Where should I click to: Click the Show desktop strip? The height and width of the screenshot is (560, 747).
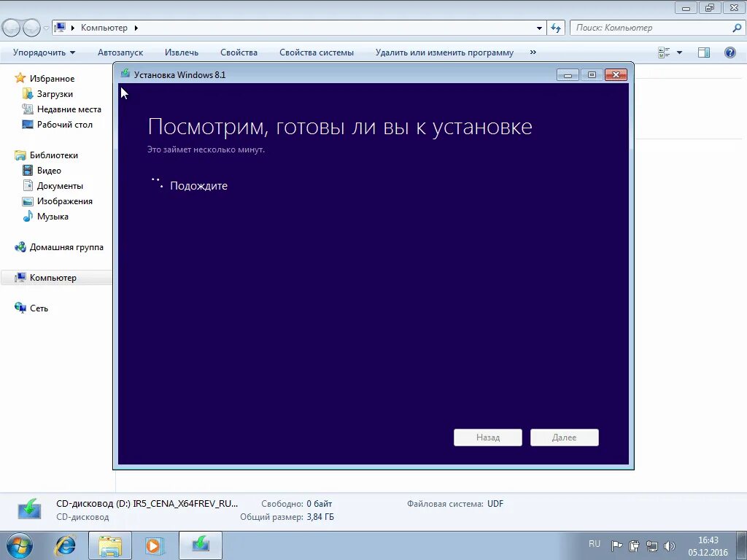(742, 545)
